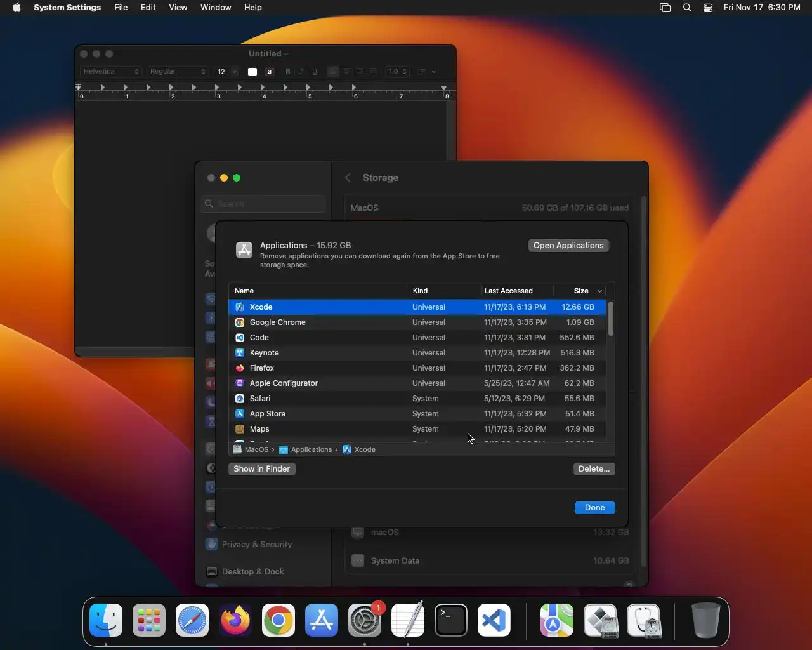This screenshot has height=650, width=812.
Task: Open Maps from the Dock
Action: (x=557, y=620)
